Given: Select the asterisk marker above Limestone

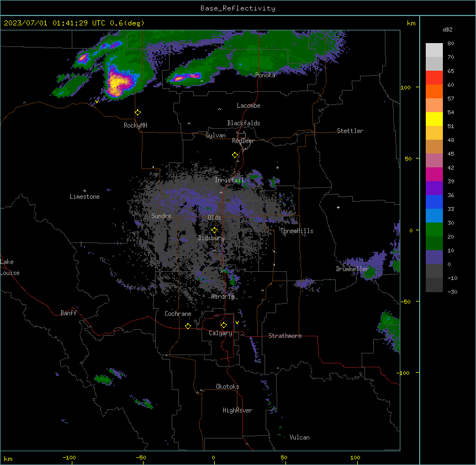Looking at the screenshot, I should pos(84,191).
